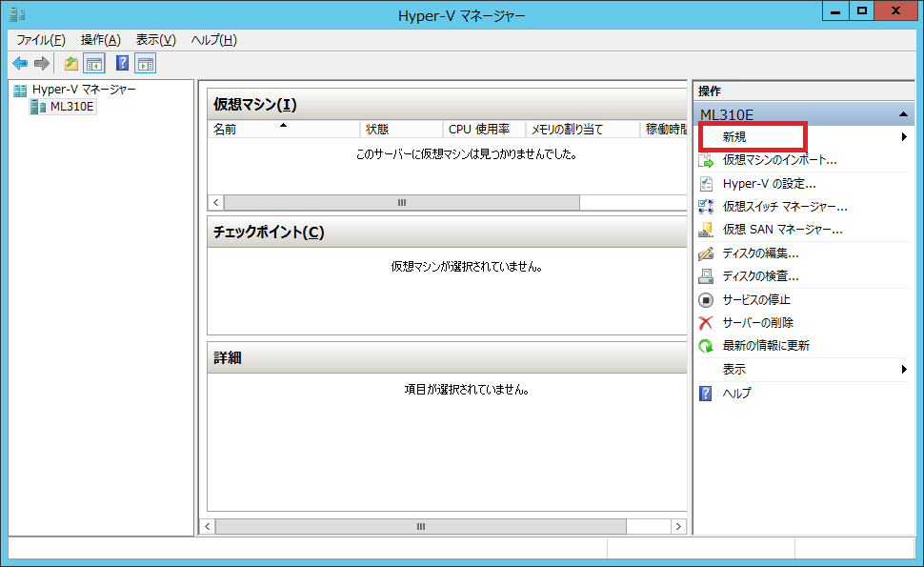The height and width of the screenshot is (567, 924).
Task: Click ディスクの編集 action link
Action: coord(760,253)
